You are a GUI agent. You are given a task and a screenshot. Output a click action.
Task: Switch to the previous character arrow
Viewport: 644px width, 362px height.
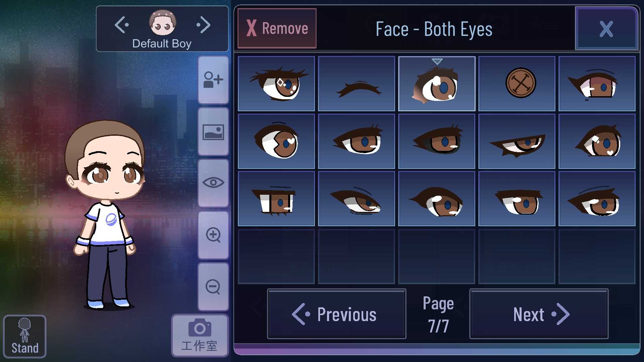coord(121,25)
